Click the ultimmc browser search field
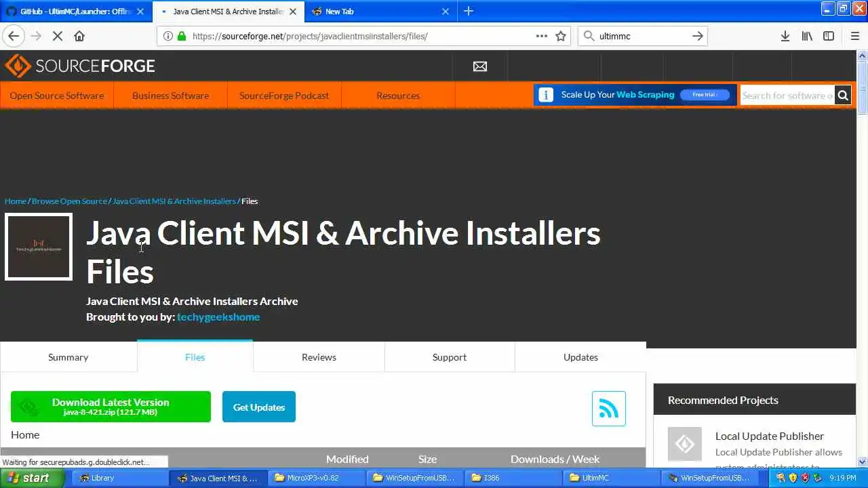868x488 pixels. pyautogui.click(x=642, y=36)
